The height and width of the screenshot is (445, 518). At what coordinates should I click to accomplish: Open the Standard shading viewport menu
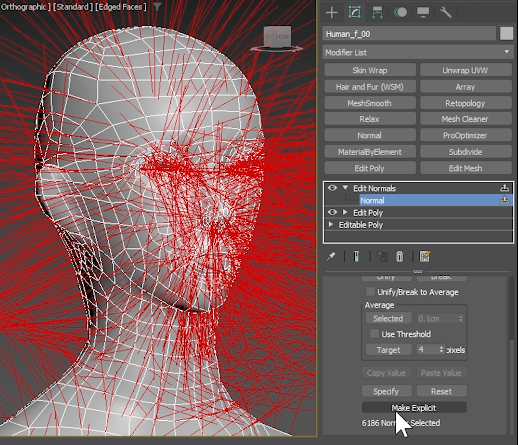tap(72, 7)
